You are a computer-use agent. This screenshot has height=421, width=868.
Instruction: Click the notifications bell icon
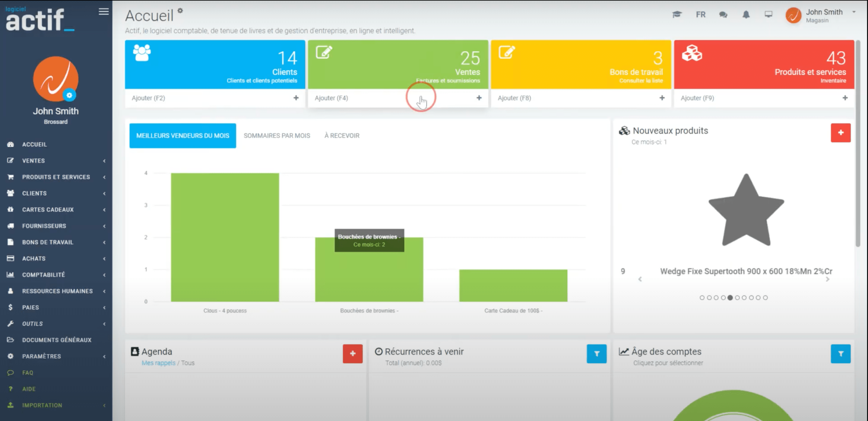pyautogui.click(x=746, y=14)
